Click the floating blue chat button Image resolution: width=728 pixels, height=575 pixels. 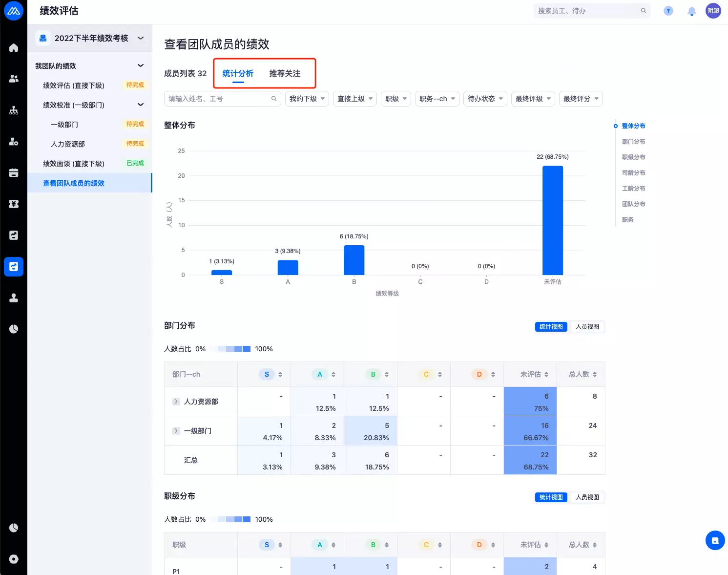[715, 540]
